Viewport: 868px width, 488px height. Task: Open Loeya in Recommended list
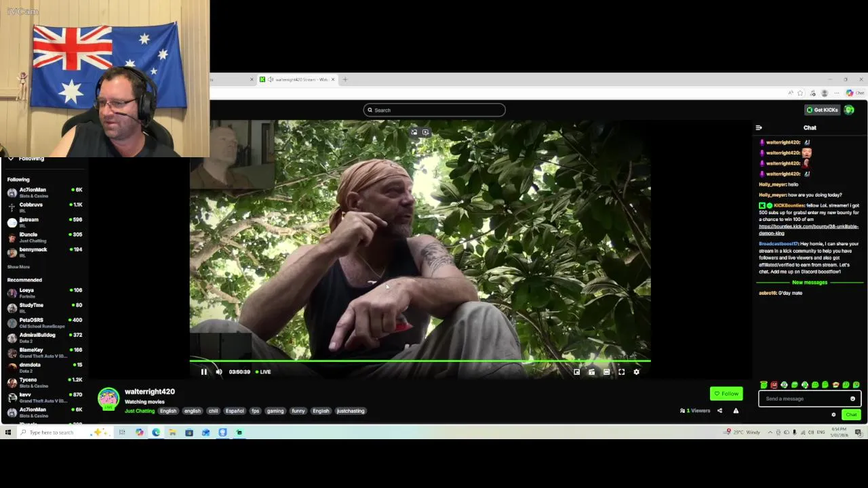coord(45,293)
